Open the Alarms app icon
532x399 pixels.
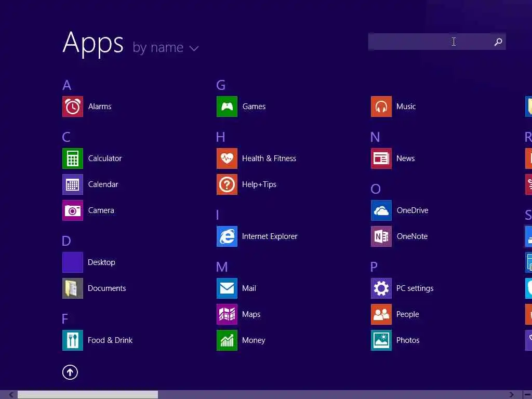click(x=73, y=107)
